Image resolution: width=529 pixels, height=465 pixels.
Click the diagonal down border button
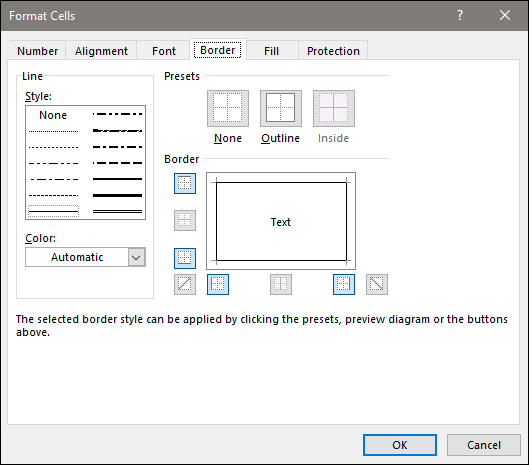click(x=377, y=284)
